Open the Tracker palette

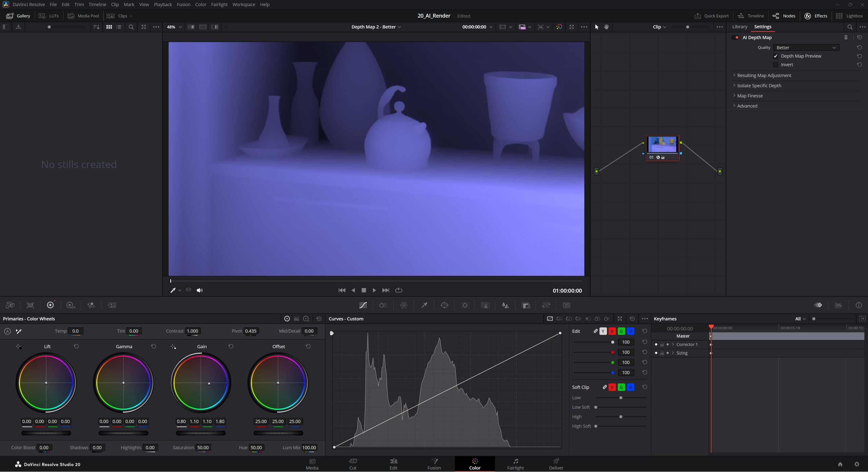(465, 305)
